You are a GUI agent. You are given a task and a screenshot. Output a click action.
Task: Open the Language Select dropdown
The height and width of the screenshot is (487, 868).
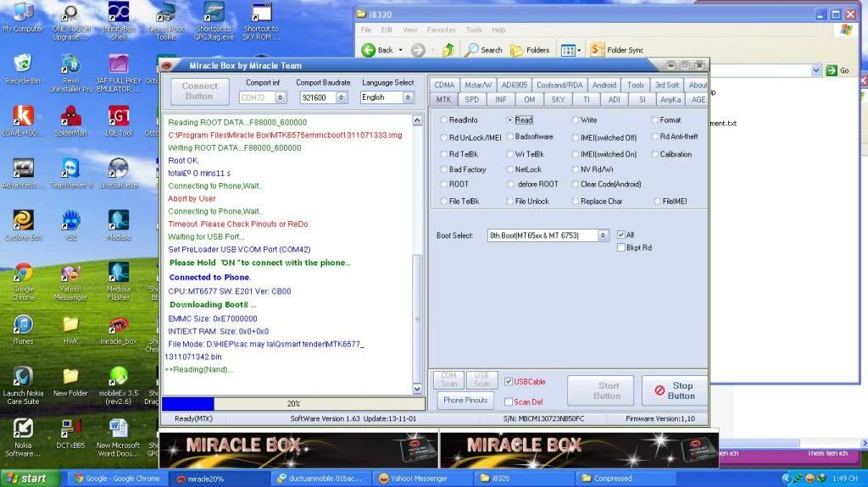point(408,97)
